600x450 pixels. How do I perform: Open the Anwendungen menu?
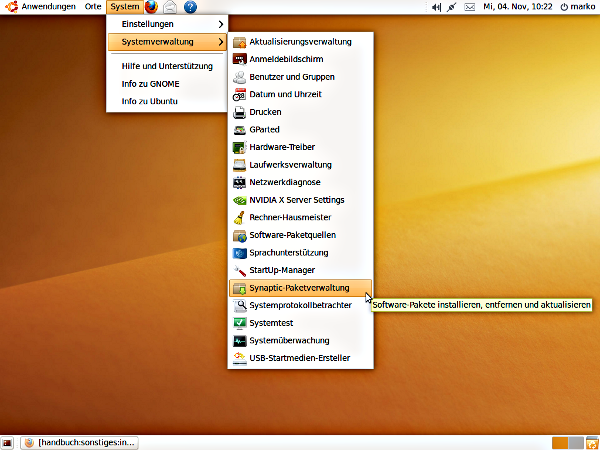[48, 7]
